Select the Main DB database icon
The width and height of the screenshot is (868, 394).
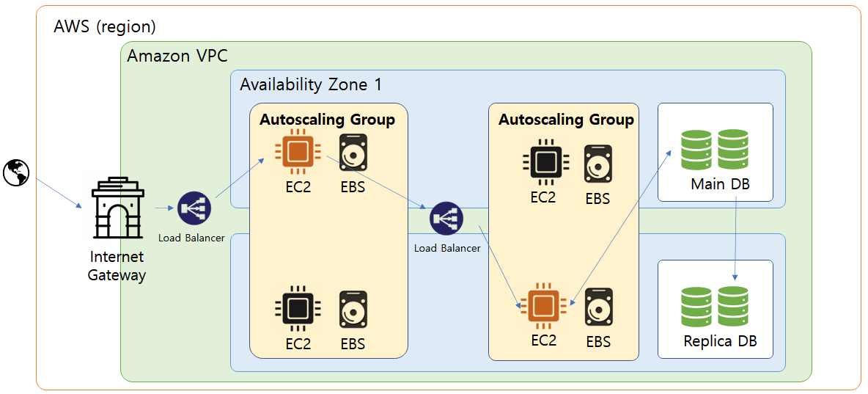coord(714,149)
